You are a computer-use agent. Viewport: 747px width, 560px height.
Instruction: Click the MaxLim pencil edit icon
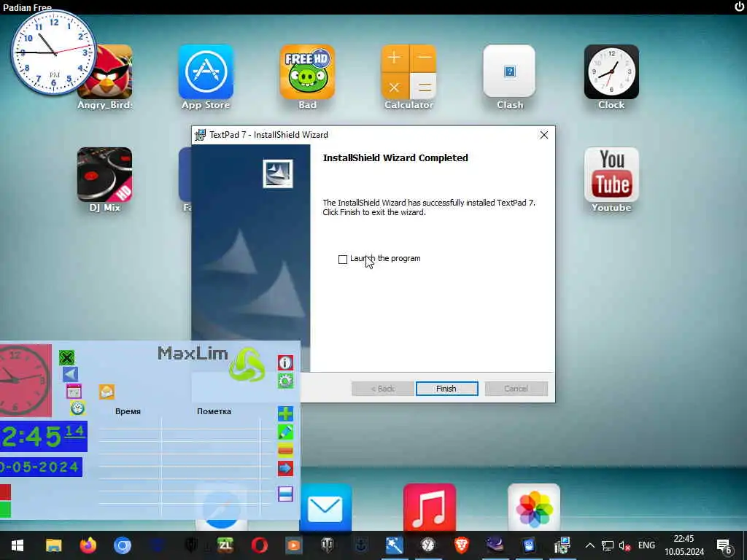[x=285, y=432]
